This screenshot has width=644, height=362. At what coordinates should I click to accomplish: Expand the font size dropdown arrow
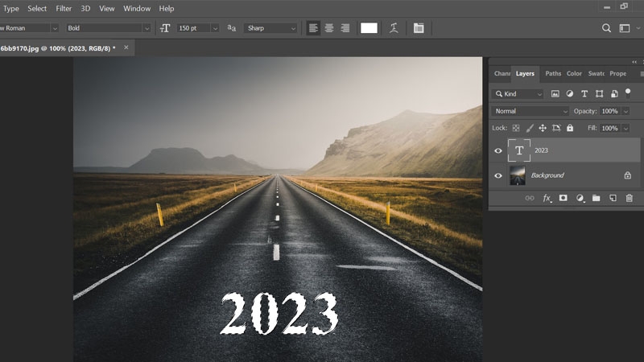215,28
